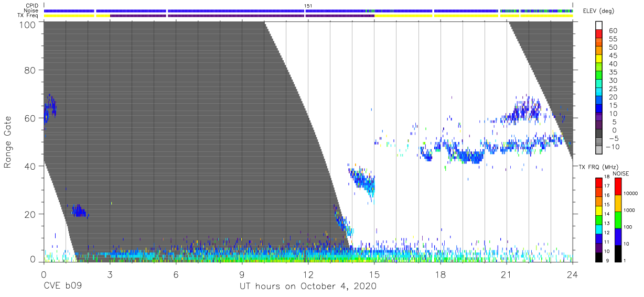Click the TX Freq row label above the plot
This screenshot has width=644, height=297.
pos(28,15)
